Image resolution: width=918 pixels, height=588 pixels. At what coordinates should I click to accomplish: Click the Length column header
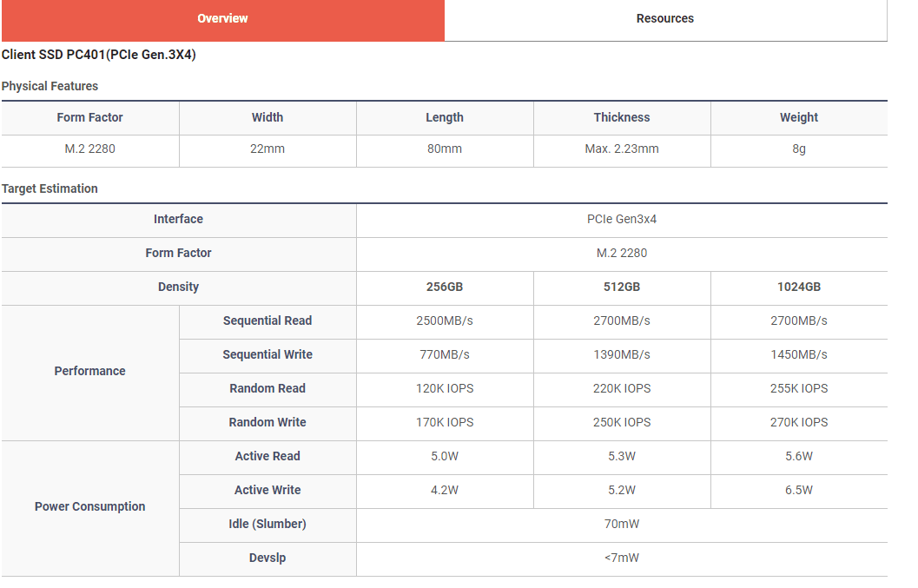point(445,117)
